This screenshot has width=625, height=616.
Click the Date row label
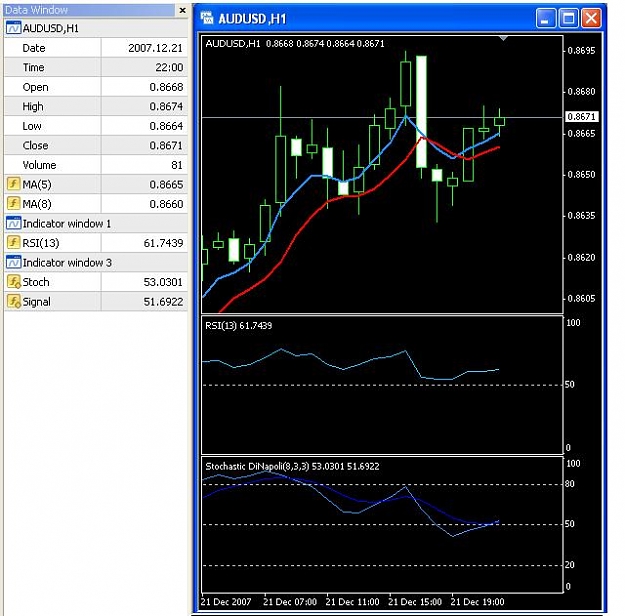pos(34,48)
